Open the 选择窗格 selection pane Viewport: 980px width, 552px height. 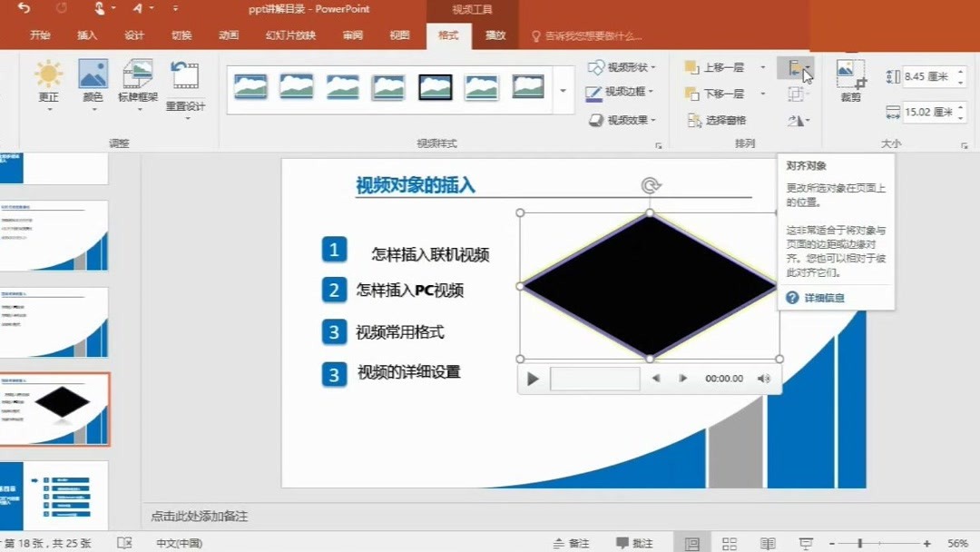click(x=726, y=121)
